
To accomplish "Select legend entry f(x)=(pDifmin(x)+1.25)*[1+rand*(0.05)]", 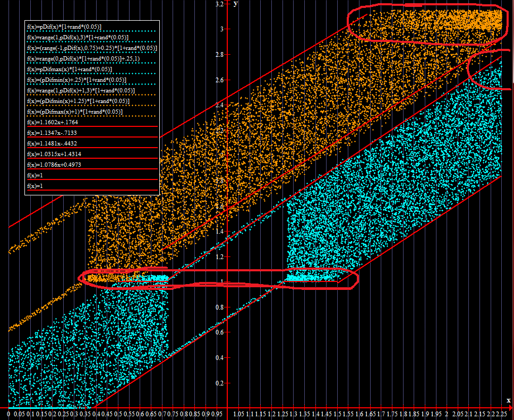I will point(78,101).
